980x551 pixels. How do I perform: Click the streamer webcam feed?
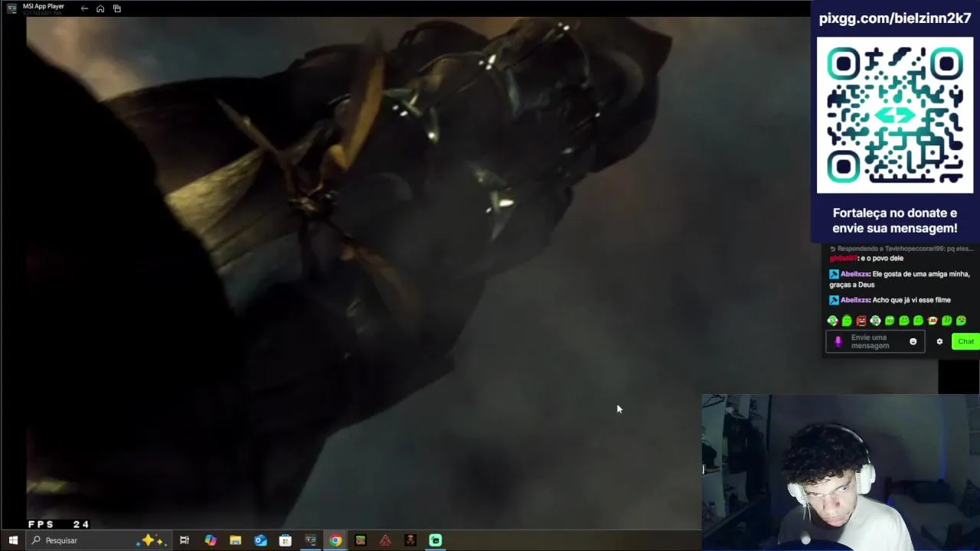coord(841,472)
